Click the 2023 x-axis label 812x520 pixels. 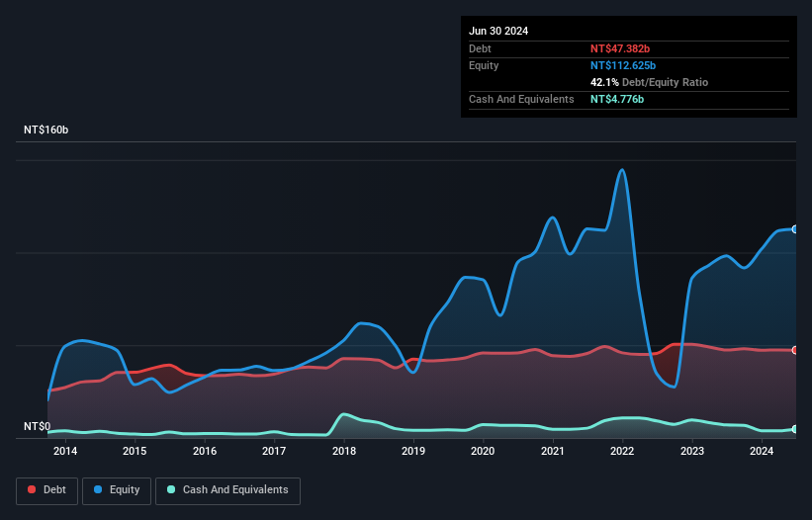[692, 451]
